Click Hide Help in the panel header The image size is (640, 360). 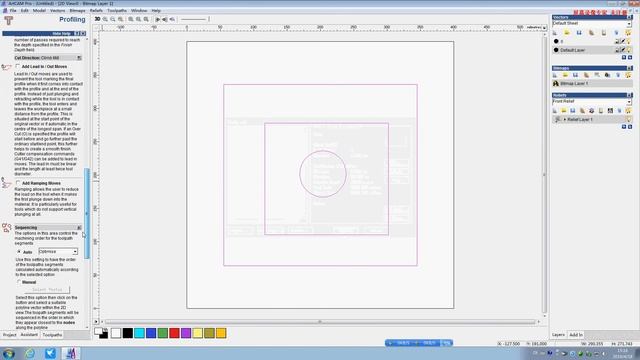click(61, 33)
